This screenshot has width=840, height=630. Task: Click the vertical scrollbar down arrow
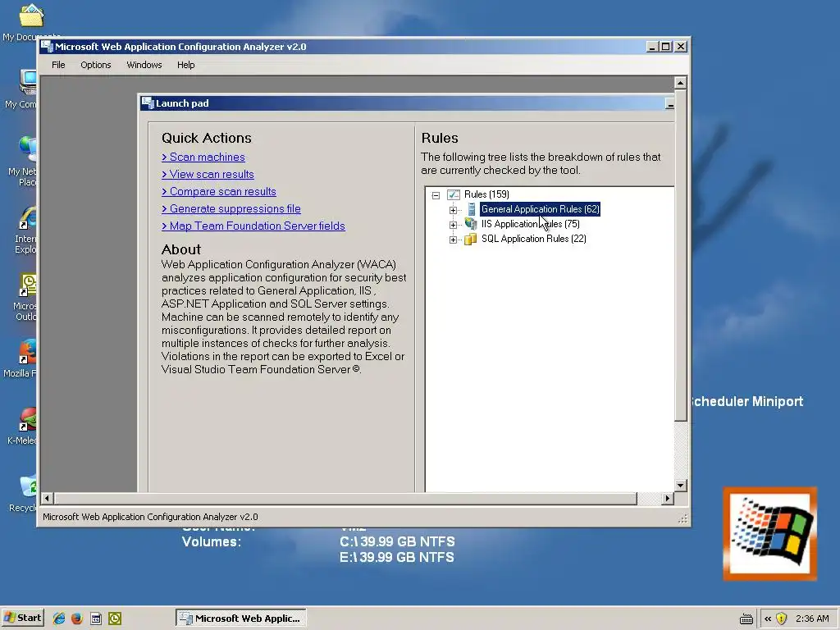tap(680, 486)
